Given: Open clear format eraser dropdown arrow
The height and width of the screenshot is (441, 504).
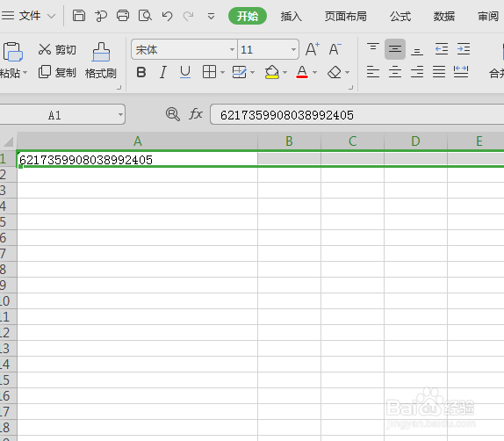Looking at the screenshot, I should coord(347,73).
